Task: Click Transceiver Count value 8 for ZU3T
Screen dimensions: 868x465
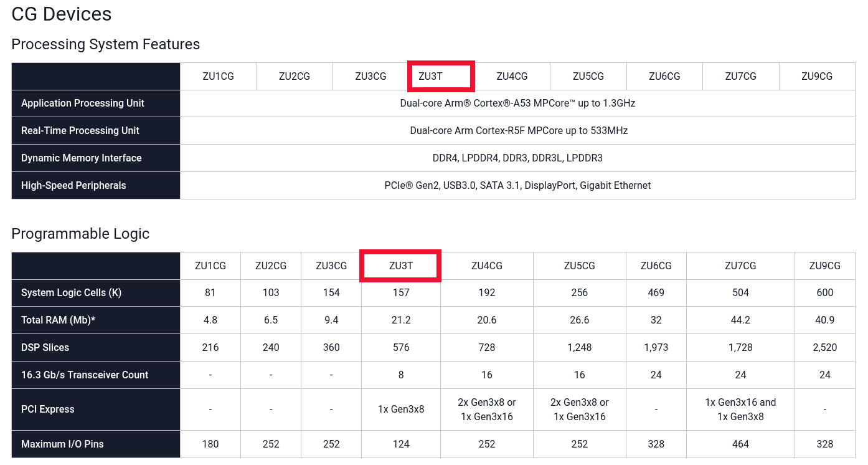Action: point(401,375)
